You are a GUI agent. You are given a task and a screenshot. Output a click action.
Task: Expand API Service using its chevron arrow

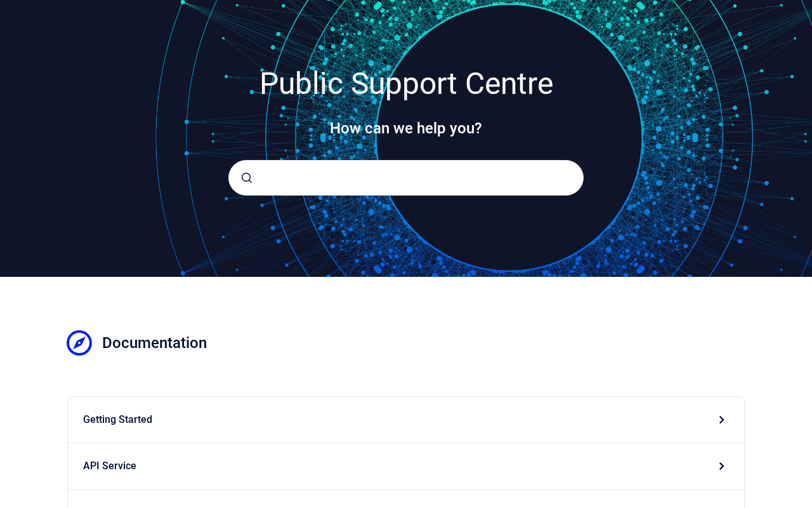pos(721,466)
